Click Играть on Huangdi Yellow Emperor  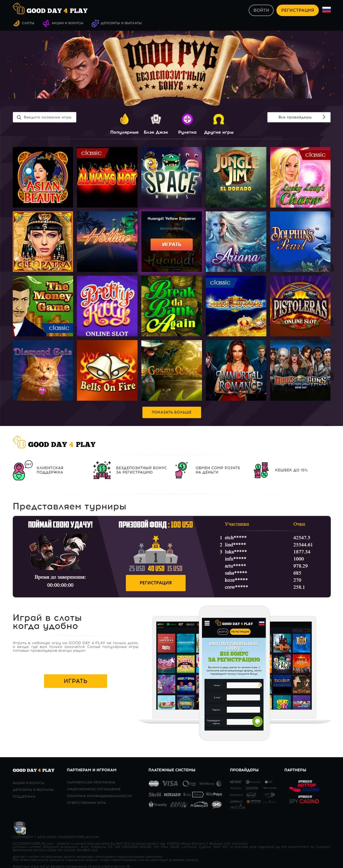(x=171, y=244)
